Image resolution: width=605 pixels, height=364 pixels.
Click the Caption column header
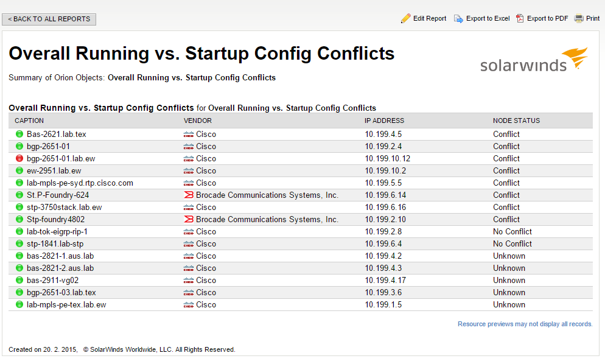pos(29,121)
